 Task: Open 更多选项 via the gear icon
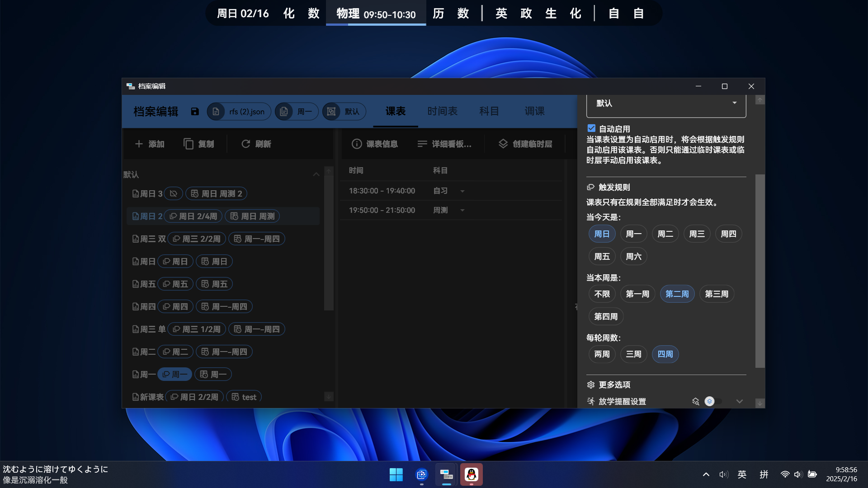(x=591, y=385)
